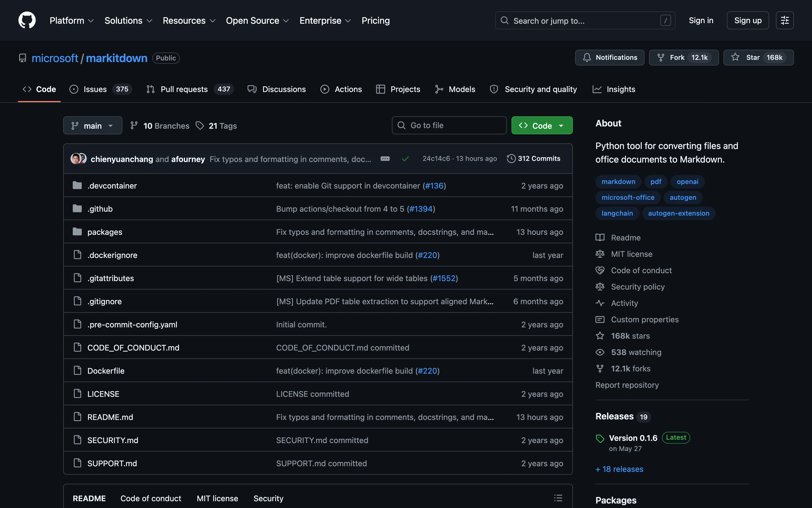Open the README.md file

click(x=110, y=417)
